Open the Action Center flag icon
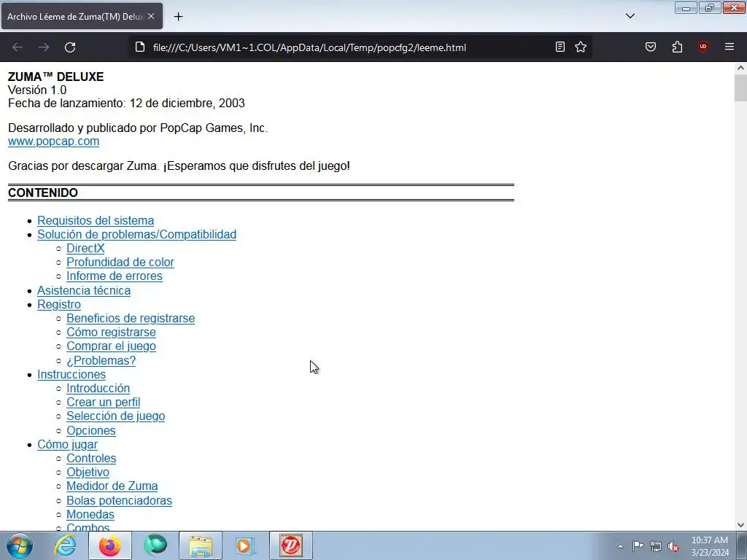Screen dimensions: 747x560 tap(638, 546)
